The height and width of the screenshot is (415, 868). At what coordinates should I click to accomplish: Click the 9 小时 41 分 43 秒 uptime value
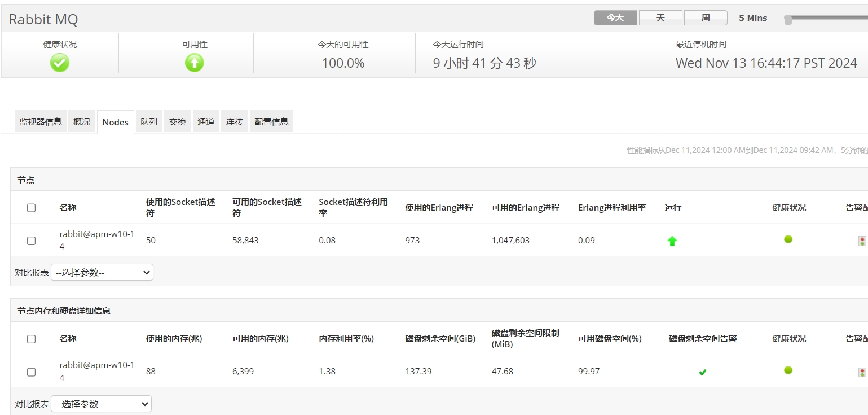484,63
